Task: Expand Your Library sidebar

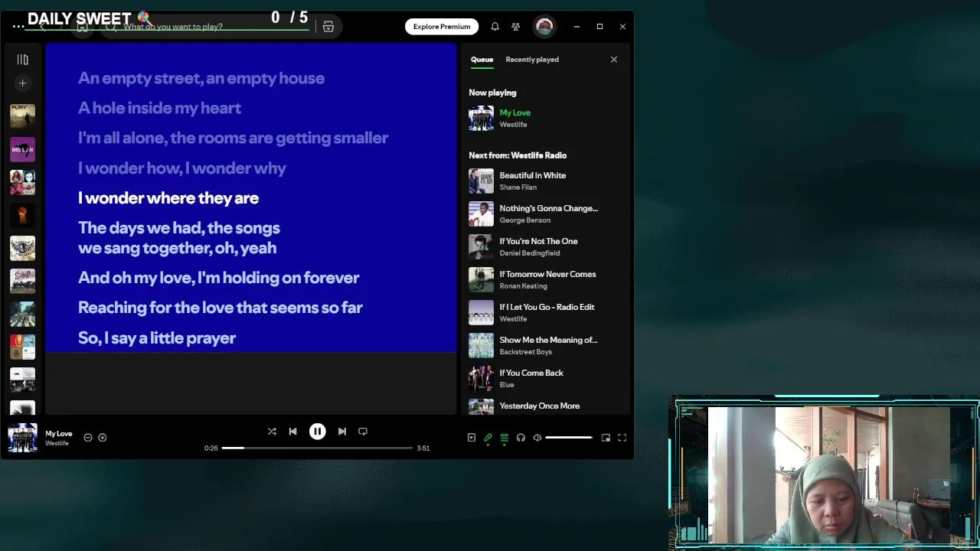Action: pos(22,60)
